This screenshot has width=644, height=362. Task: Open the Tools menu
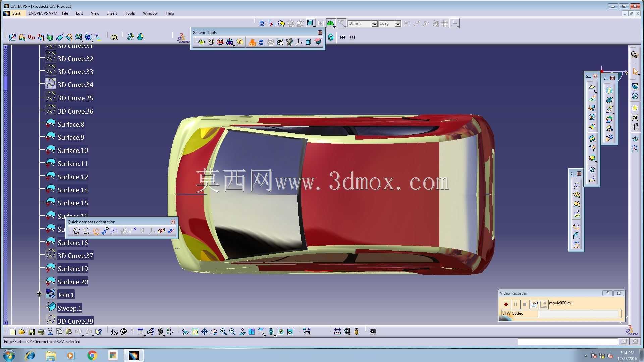(x=130, y=13)
